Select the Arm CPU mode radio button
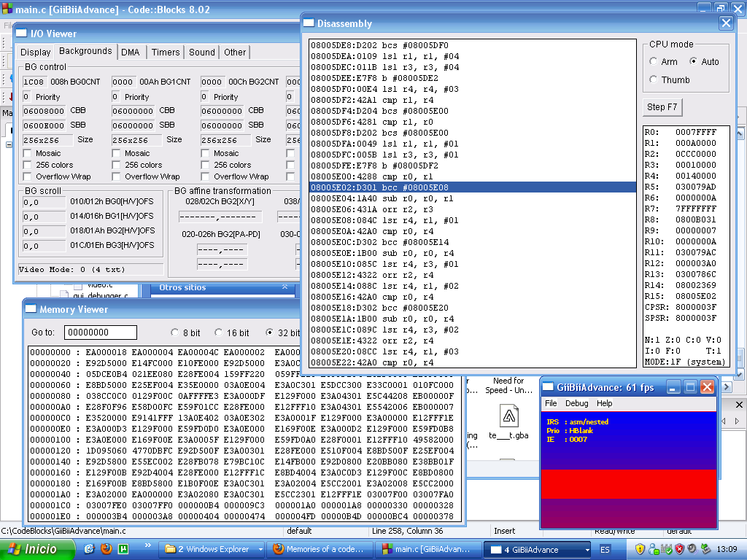The width and height of the screenshot is (747, 560). pos(654,62)
